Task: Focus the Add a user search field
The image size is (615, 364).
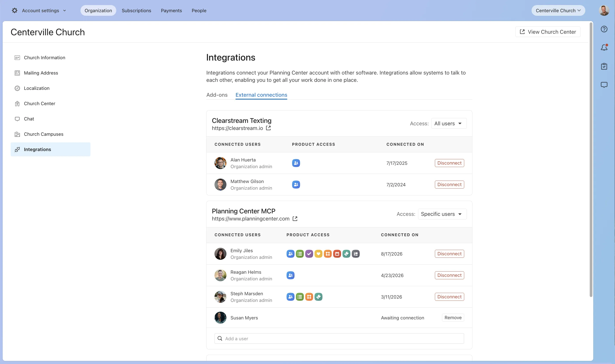Action: [x=339, y=338]
